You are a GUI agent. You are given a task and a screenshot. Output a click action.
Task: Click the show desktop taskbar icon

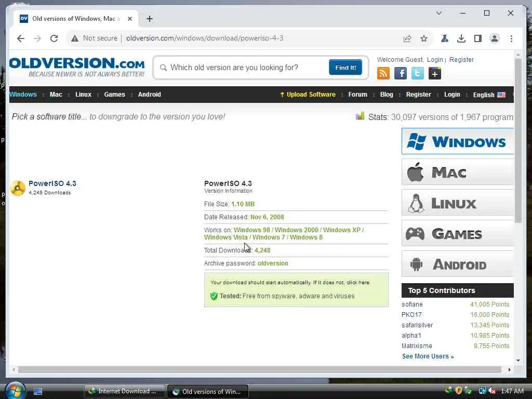[x=37, y=391]
